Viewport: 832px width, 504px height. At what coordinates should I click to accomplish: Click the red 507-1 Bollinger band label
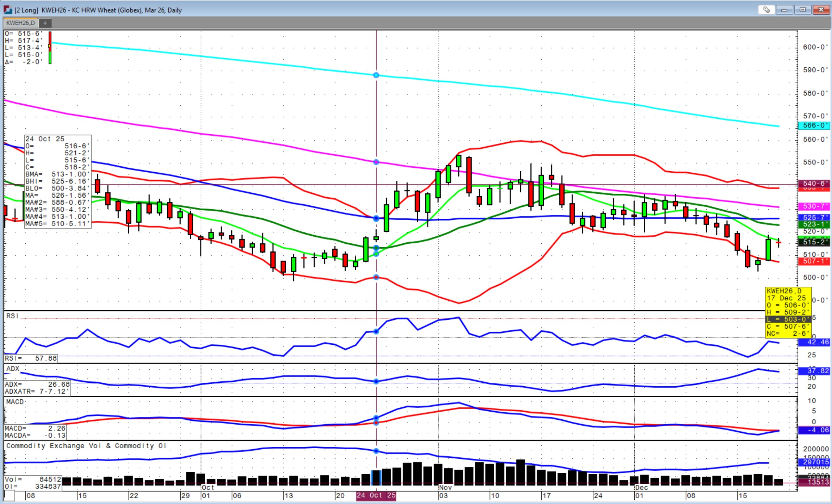(x=814, y=261)
